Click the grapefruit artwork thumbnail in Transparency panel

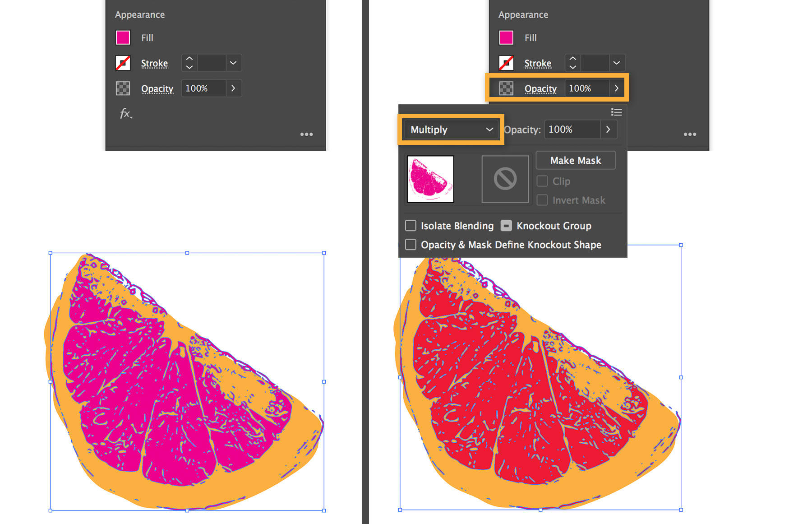click(x=429, y=179)
